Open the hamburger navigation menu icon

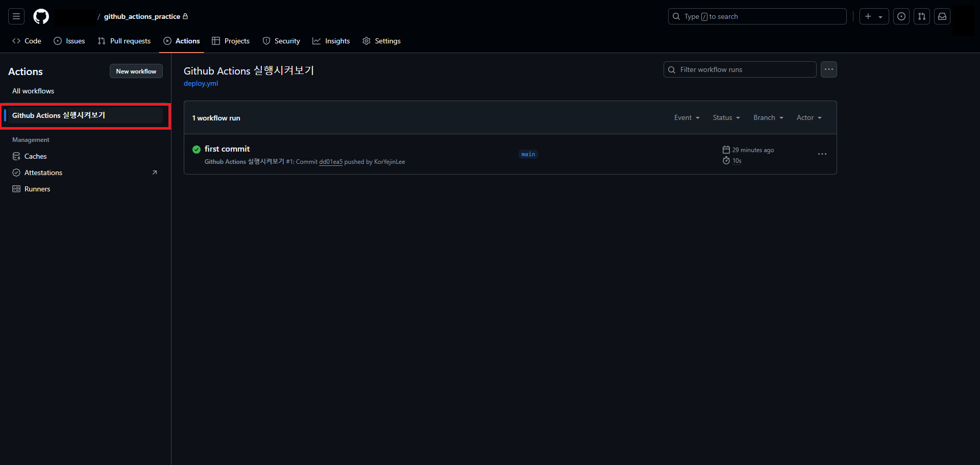[16, 16]
